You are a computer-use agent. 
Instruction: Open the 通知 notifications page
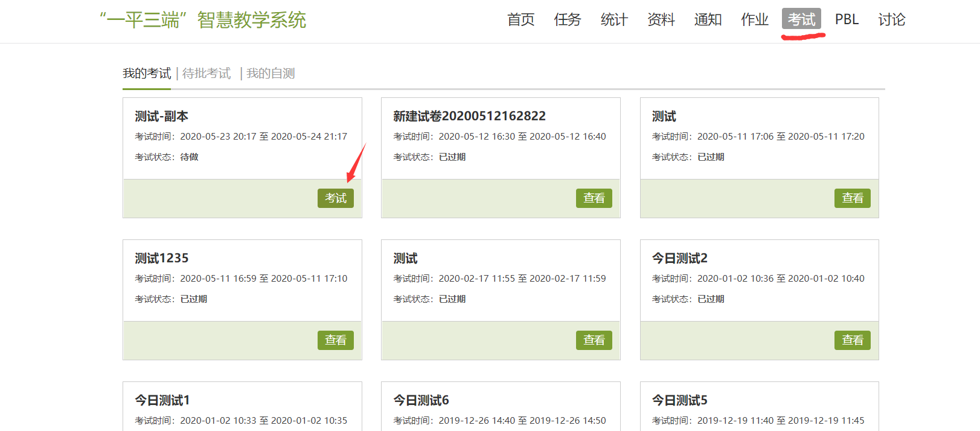[708, 20]
